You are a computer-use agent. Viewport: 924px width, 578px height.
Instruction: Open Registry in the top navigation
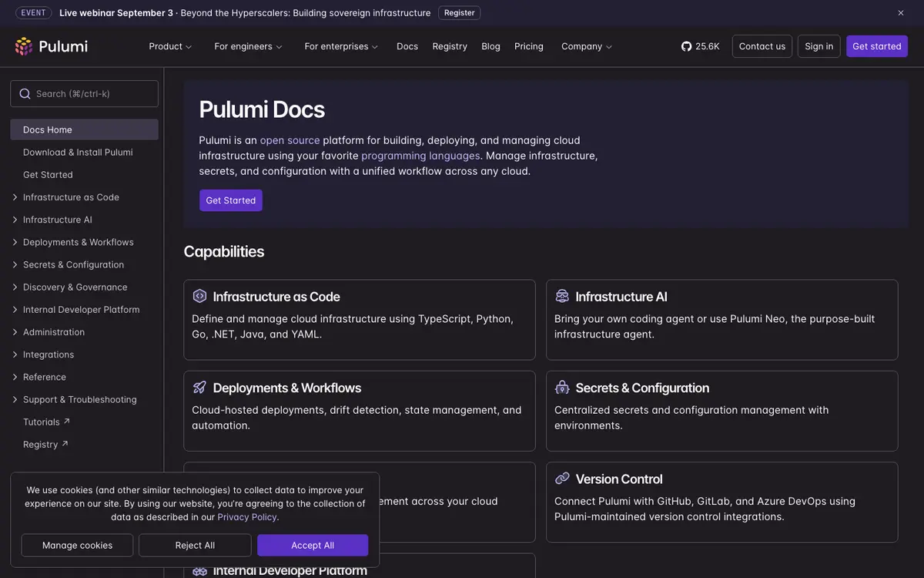tap(450, 46)
